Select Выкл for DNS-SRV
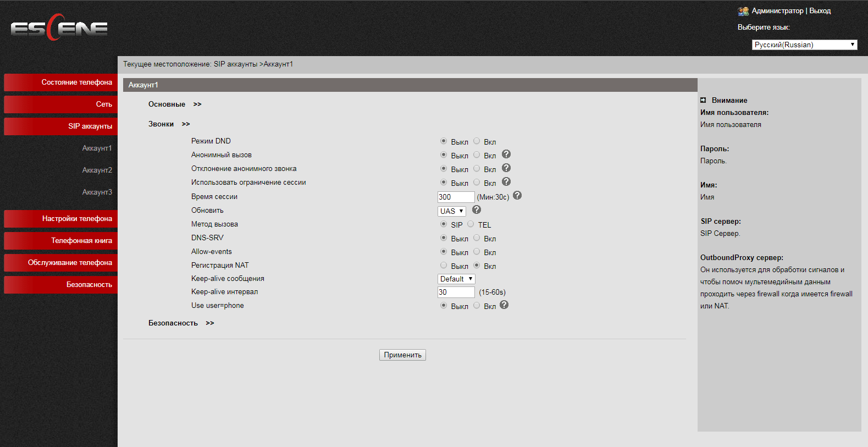The height and width of the screenshot is (447, 868). 444,238
